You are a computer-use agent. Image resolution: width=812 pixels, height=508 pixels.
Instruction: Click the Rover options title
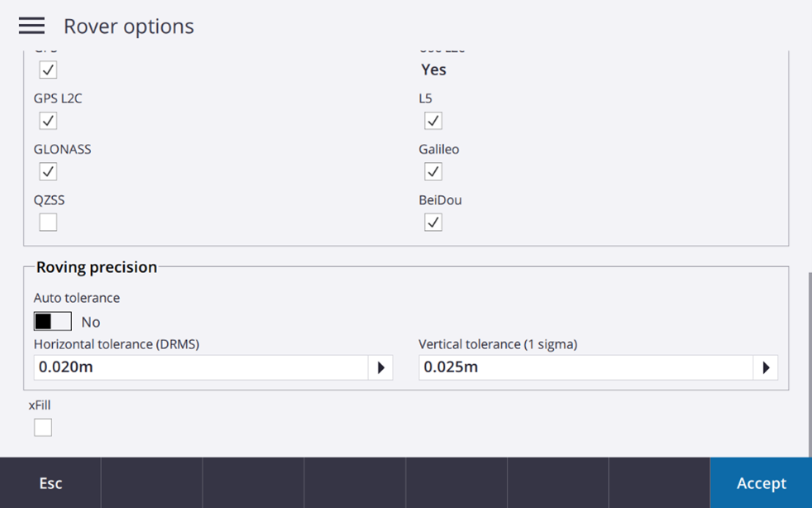pos(128,26)
